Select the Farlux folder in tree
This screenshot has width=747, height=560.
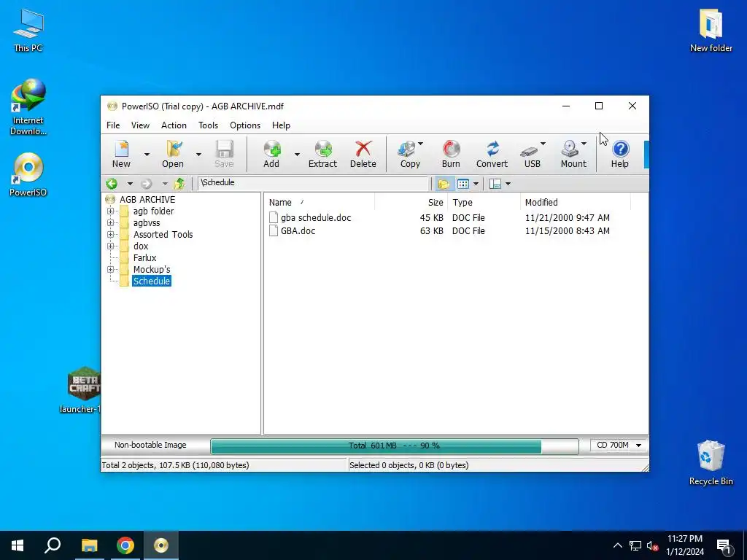(x=145, y=258)
